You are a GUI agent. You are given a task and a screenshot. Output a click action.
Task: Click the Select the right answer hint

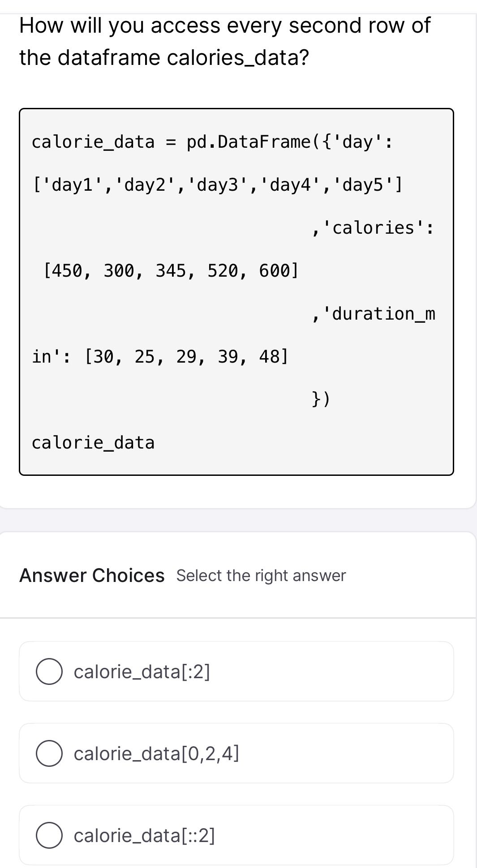click(x=261, y=575)
